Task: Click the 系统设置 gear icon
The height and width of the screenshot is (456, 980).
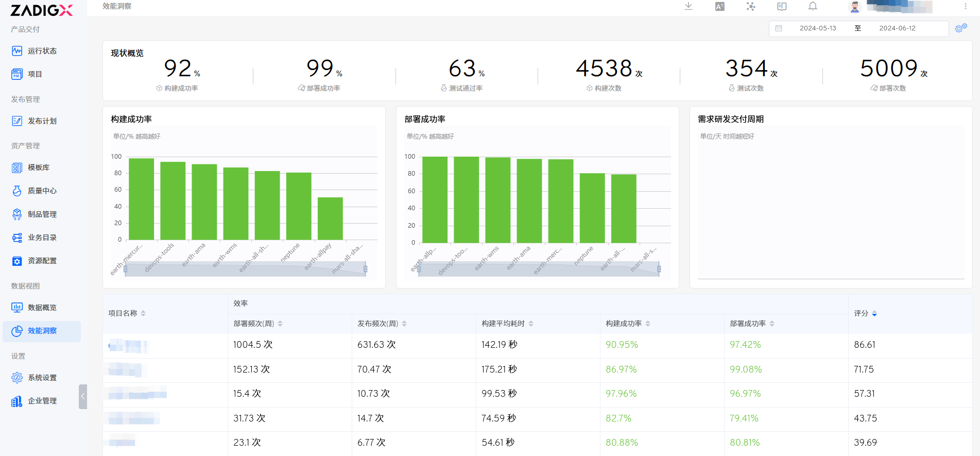Action: [17, 378]
